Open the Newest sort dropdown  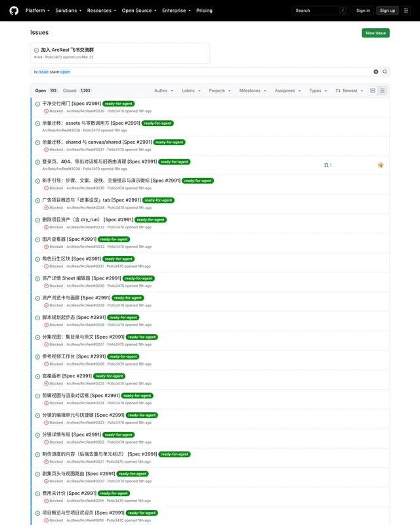349,91
